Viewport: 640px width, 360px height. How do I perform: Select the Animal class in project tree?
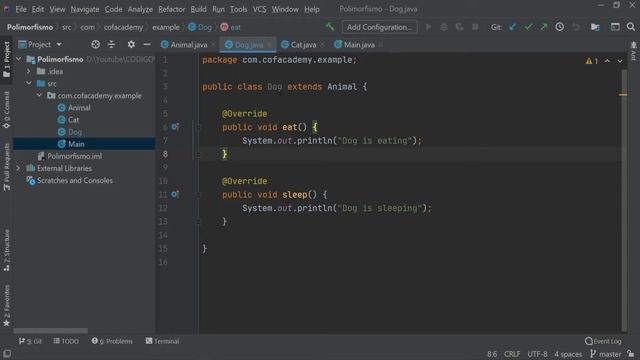tap(74, 108)
